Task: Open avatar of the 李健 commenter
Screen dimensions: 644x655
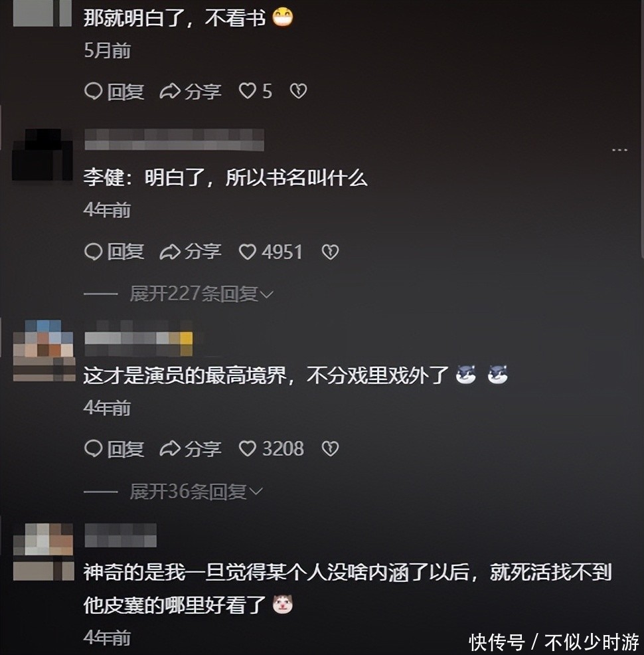Action: tap(42, 155)
